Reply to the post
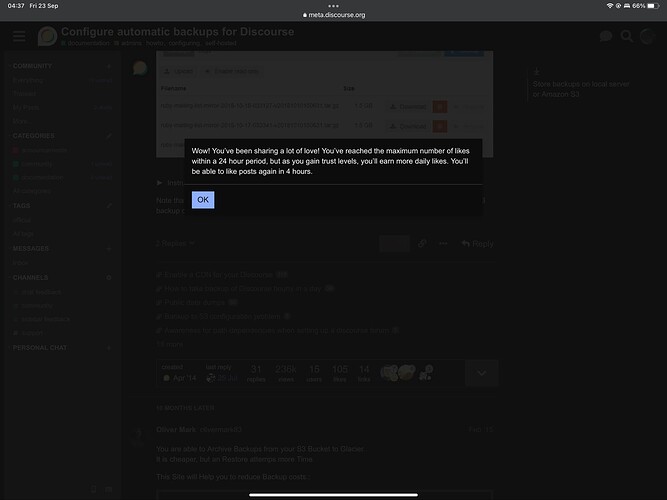This screenshot has height=500, width=667. coord(477,243)
